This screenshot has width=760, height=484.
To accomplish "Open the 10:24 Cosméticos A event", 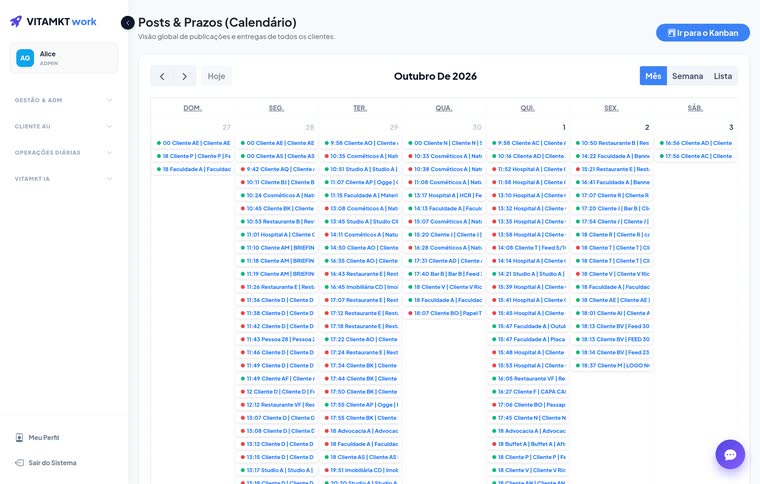I will tap(277, 195).
